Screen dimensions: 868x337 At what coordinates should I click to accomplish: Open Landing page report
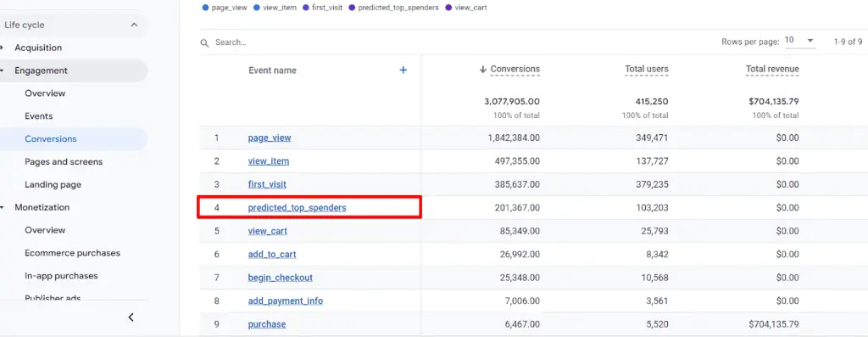pos(53,184)
